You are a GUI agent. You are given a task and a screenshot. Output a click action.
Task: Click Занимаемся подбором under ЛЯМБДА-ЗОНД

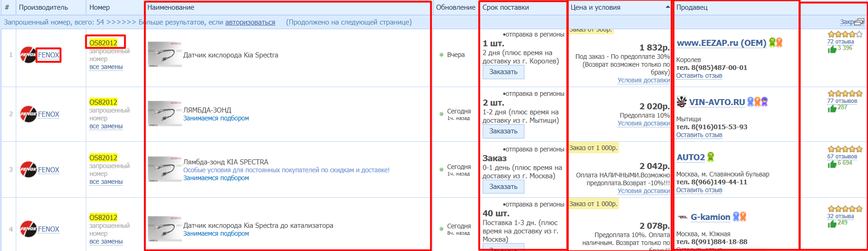click(x=216, y=118)
